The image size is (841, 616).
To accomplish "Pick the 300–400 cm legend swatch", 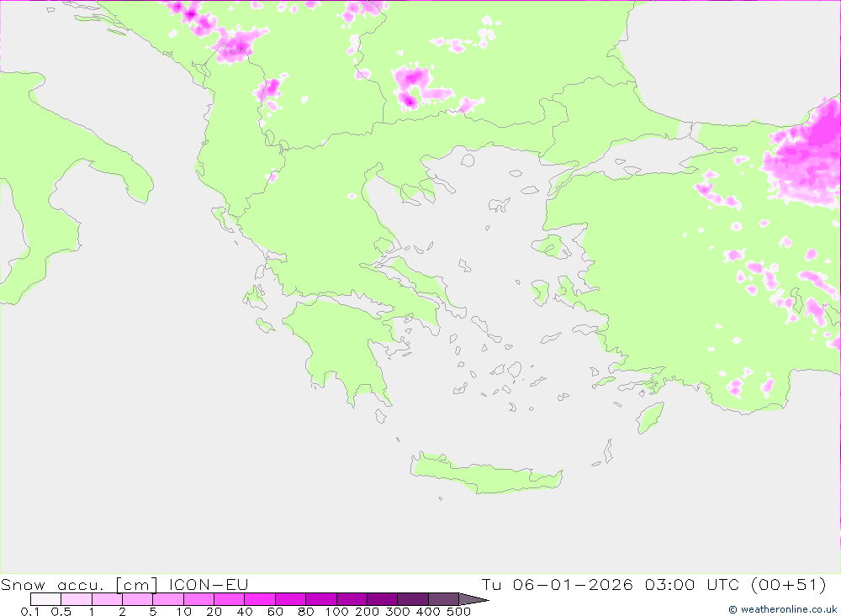I will [x=412, y=599].
